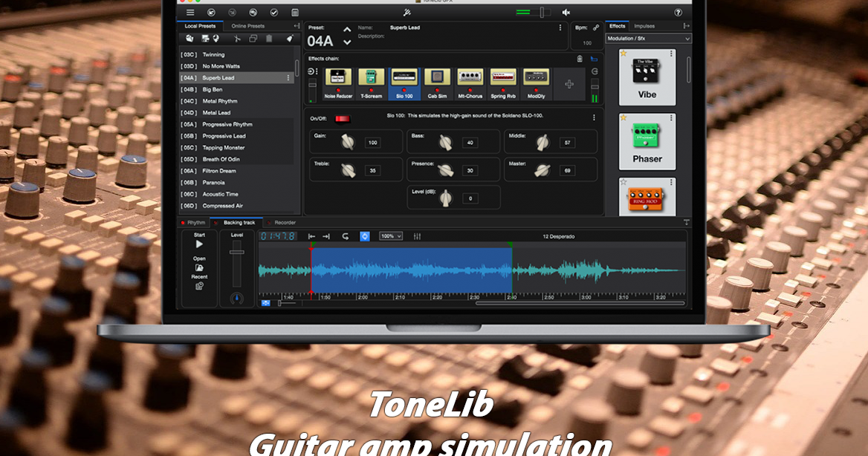Viewport: 868px width, 456px height.
Task: Toggle the Noise Reducer red power LED
Action: (338, 90)
